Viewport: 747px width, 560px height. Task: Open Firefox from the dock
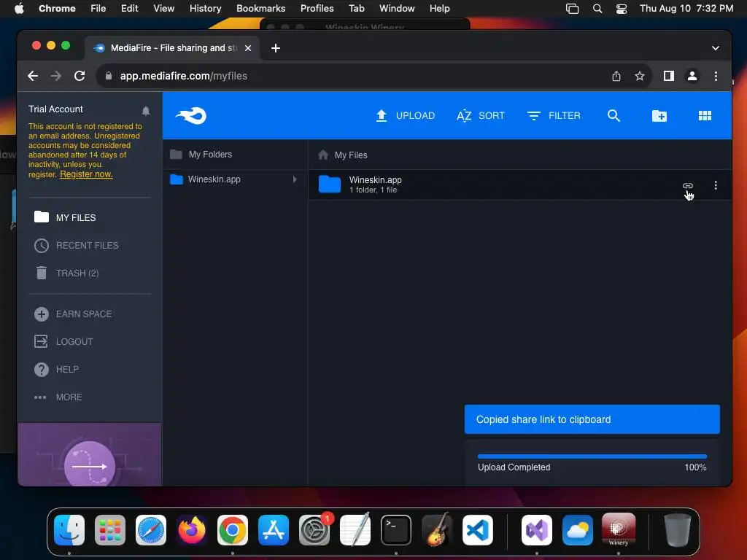pos(192,530)
